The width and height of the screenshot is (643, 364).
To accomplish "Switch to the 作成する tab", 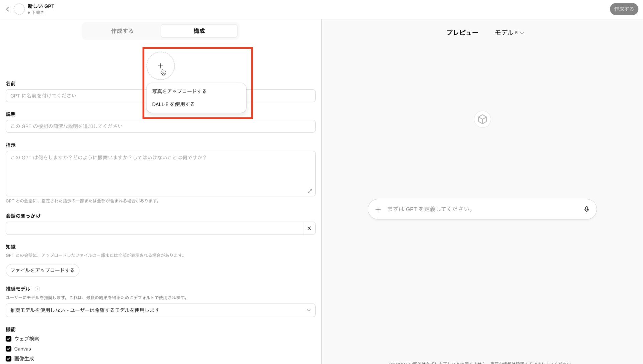I will [122, 31].
